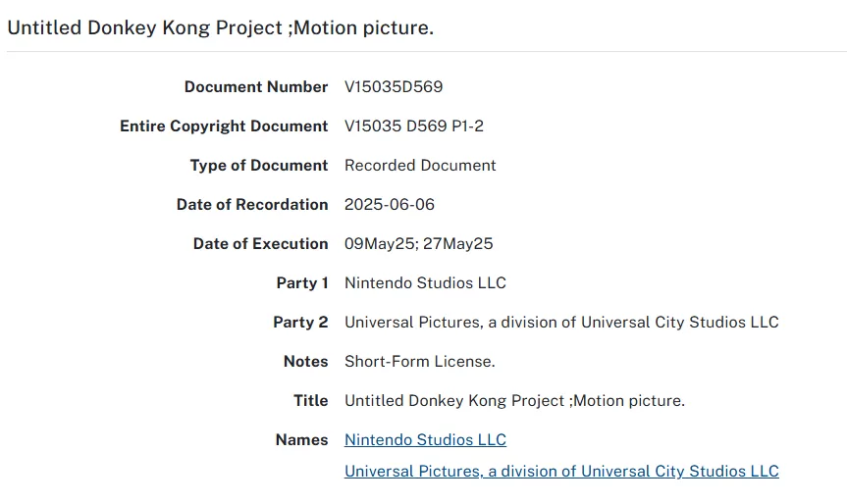Click the Document Number field label

coord(256,87)
